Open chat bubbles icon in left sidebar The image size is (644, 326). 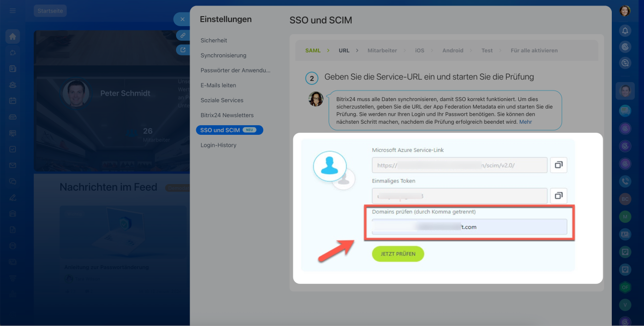(x=13, y=181)
